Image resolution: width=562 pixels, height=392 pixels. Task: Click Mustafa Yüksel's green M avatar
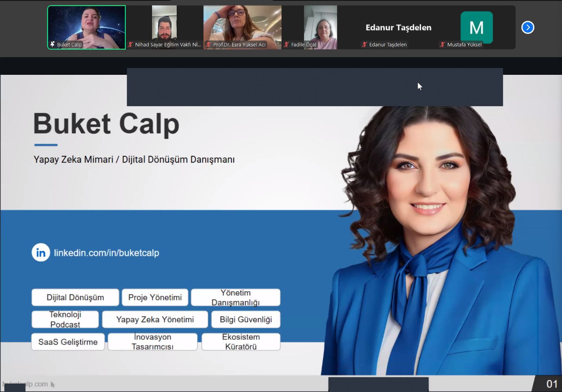tap(476, 27)
